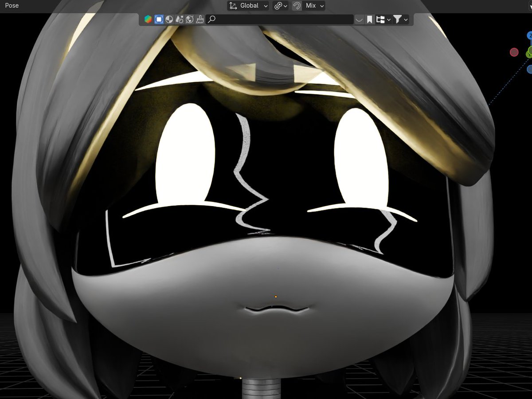Open the Global transform orientation dropdown
532x399 pixels.
[248, 6]
